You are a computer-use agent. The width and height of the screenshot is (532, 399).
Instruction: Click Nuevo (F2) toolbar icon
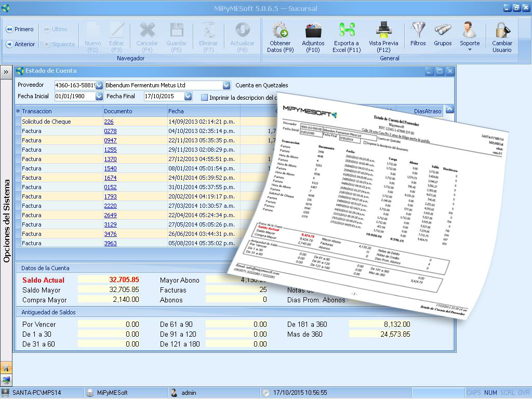pyautogui.click(x=92, y=30)
